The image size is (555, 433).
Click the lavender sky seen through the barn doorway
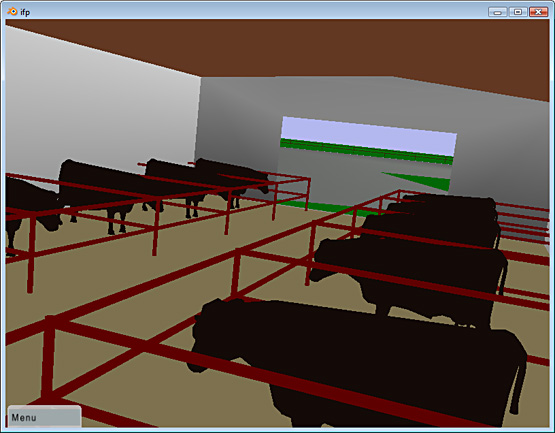coord(368,136)
